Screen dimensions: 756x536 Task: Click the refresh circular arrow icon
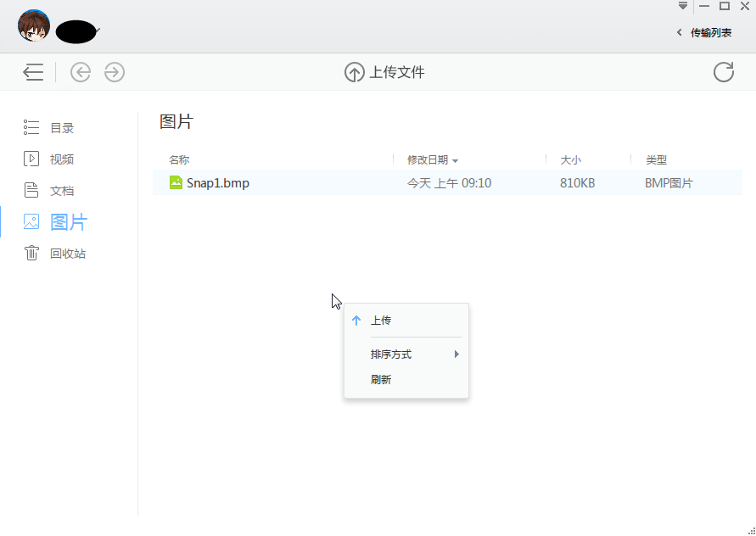[724, 72]
